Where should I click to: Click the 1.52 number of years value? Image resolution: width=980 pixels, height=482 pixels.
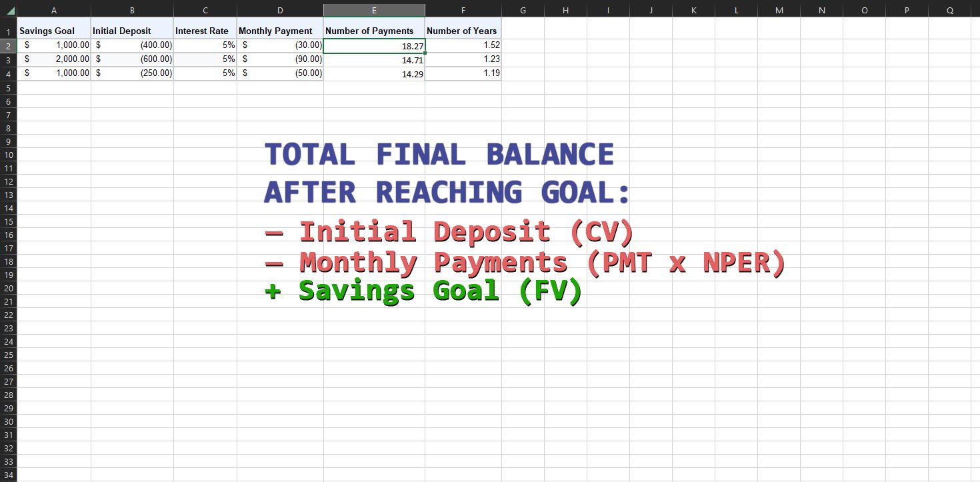pyautogui.click(x=463, y=45)
